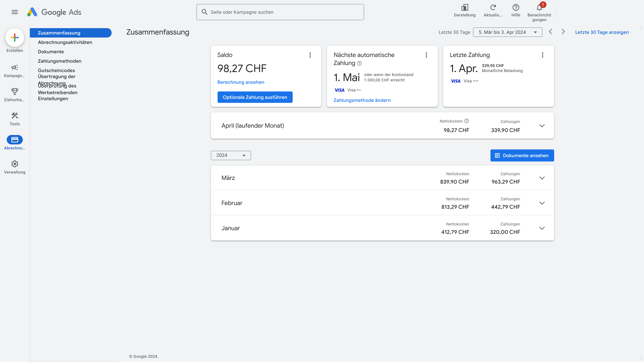Click Berechnung ansehen link
Viewport: 644px width, 362px height.
point(241,82)
